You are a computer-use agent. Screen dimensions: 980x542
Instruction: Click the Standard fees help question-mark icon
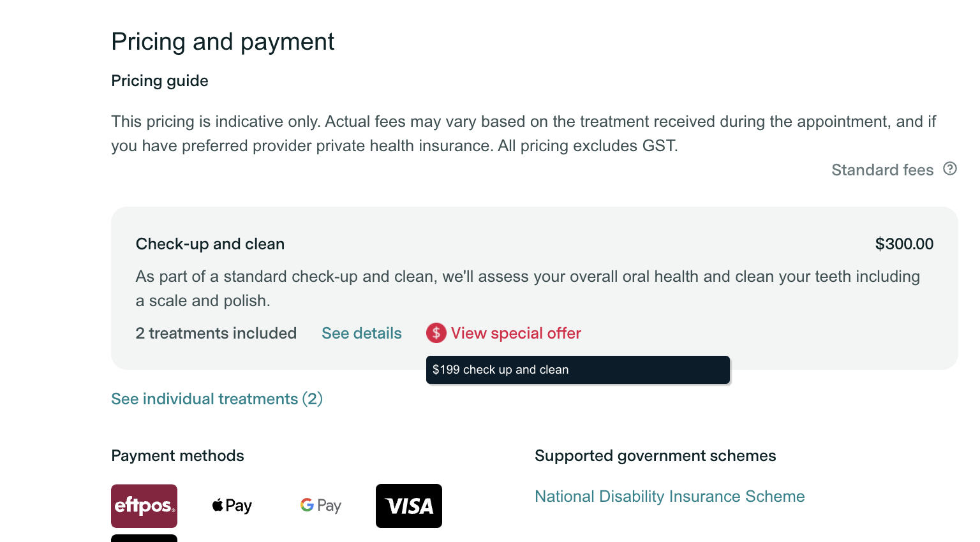tap(950, 169)
